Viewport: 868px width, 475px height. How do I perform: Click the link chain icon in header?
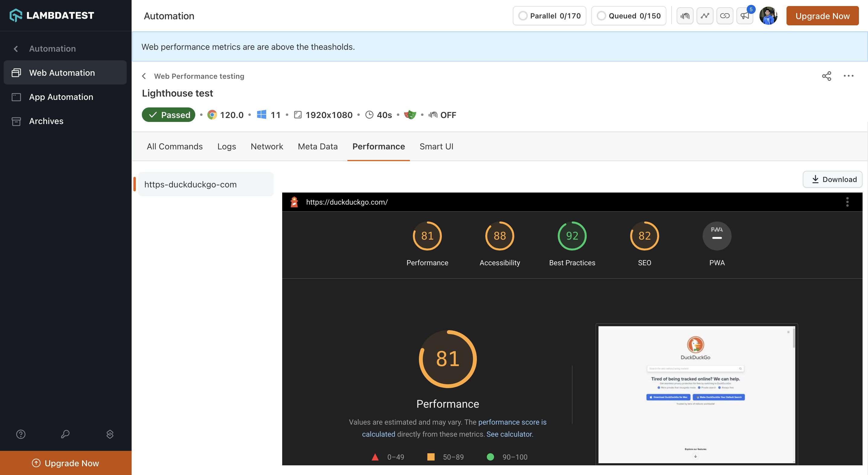(x=724, y=16)
